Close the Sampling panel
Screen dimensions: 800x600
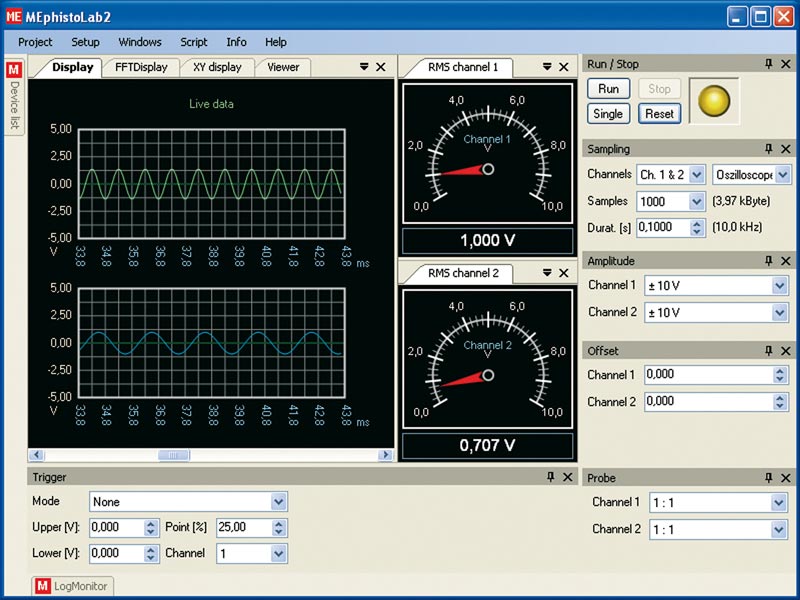pos(786,149)
